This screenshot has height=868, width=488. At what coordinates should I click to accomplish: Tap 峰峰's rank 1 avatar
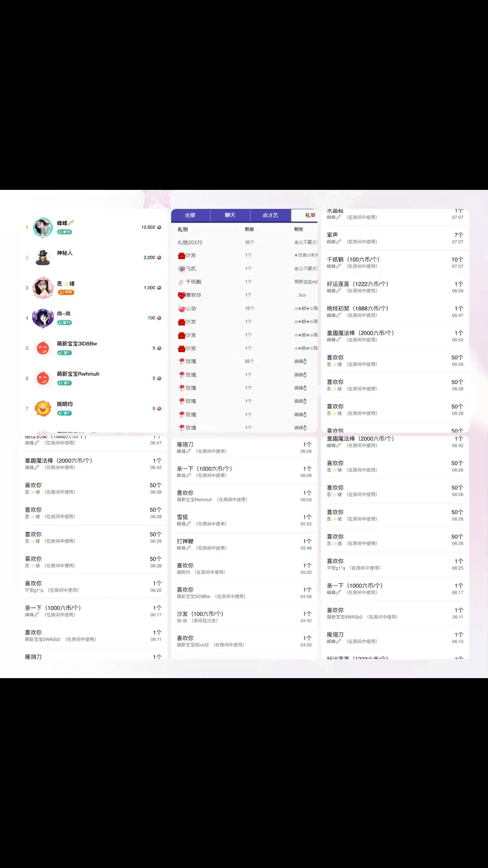pos(43,227)
